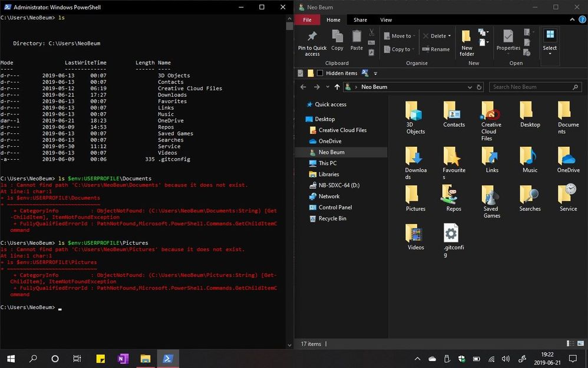Select the Service folder icon
This screenshot has width=588, height=368.
[567, 194]
